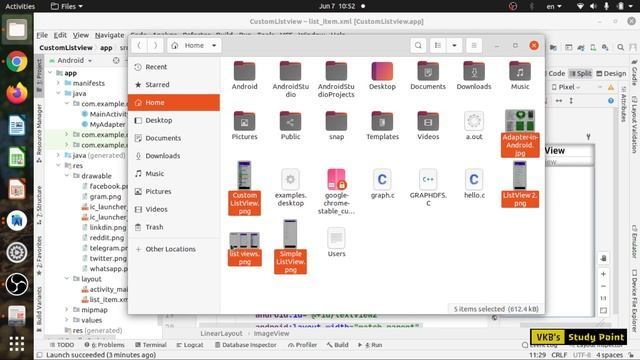Open the Terminal tool window
This screenshot has width=640, height=360.
[151, 345]
